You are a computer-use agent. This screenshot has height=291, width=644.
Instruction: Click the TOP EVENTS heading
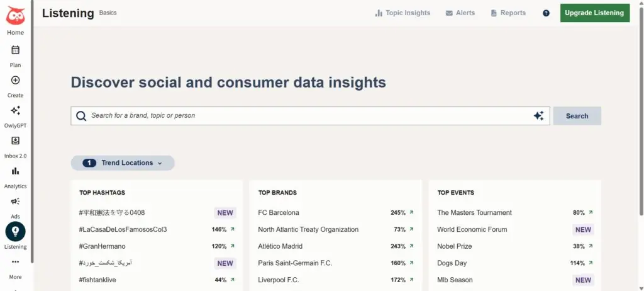[x=455, y=193]
